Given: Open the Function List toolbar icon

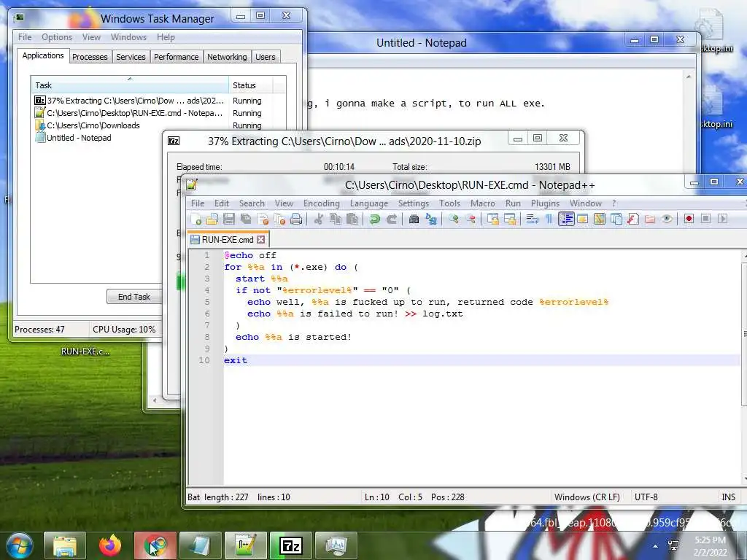Looking at the screenshot, I should coord(632,219).
